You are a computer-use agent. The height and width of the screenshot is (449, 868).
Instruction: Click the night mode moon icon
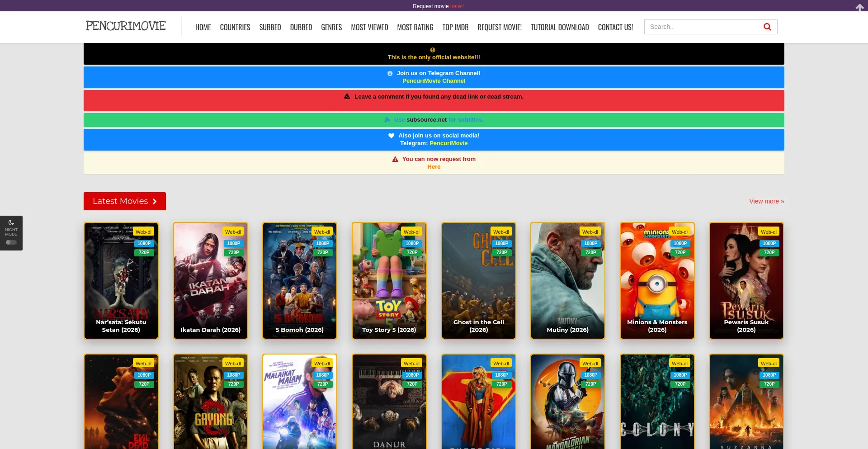tap(11, 222)
